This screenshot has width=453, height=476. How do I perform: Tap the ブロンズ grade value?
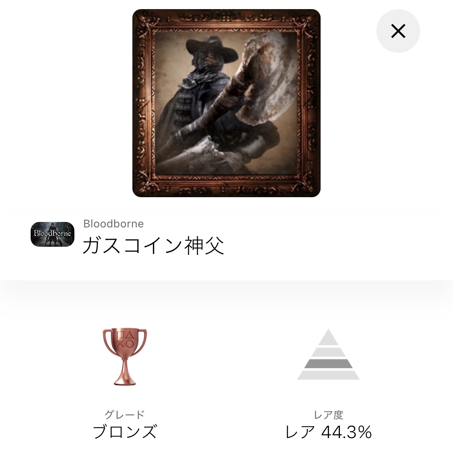tap(125, 432)
